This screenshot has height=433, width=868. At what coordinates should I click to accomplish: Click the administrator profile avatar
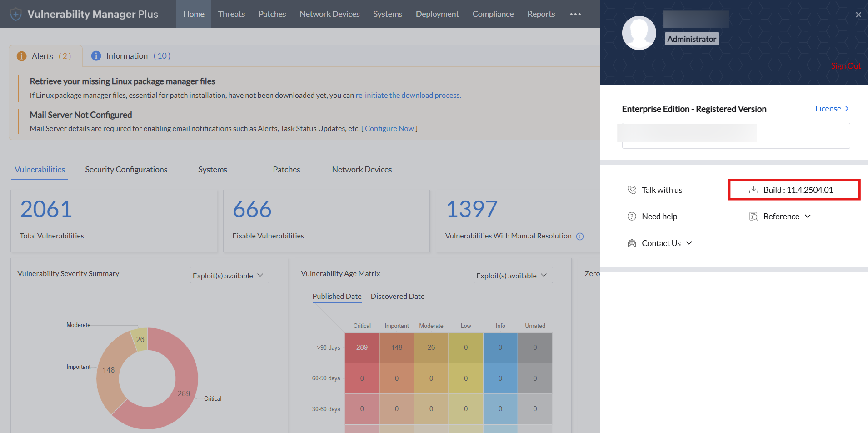(639, 33)
